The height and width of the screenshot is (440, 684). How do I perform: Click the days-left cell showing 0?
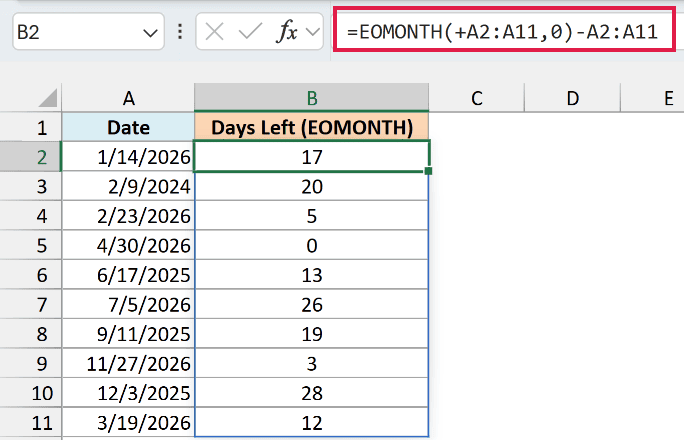tap(311, 245)
